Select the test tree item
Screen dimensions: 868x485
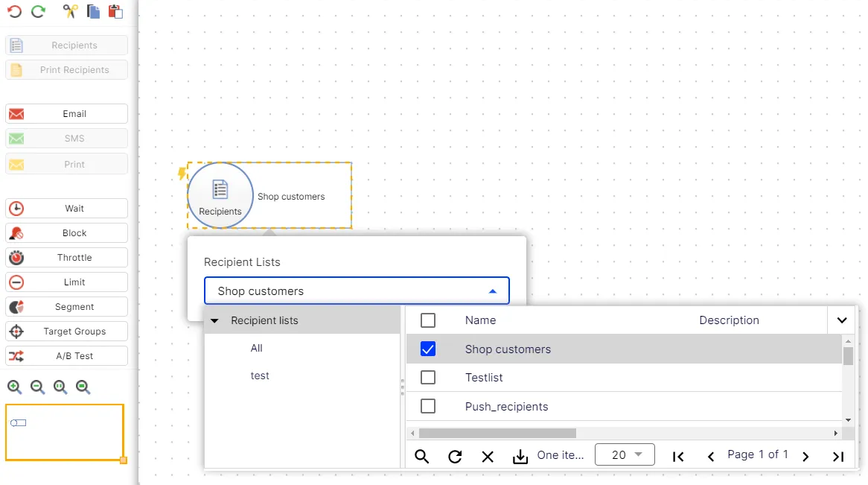[260, 375]
